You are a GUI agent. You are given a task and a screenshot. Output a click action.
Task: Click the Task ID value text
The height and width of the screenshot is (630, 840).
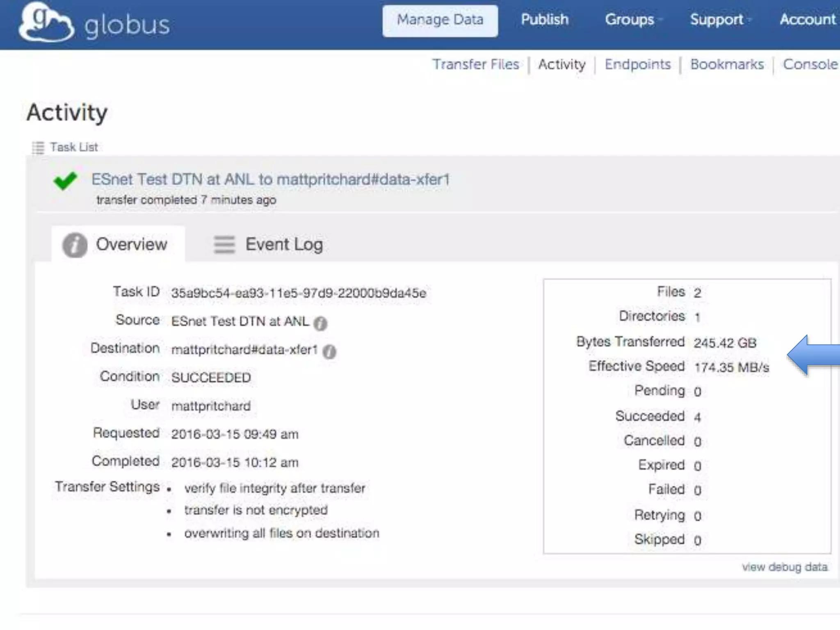pyautogui.click(x=299, y=293)
